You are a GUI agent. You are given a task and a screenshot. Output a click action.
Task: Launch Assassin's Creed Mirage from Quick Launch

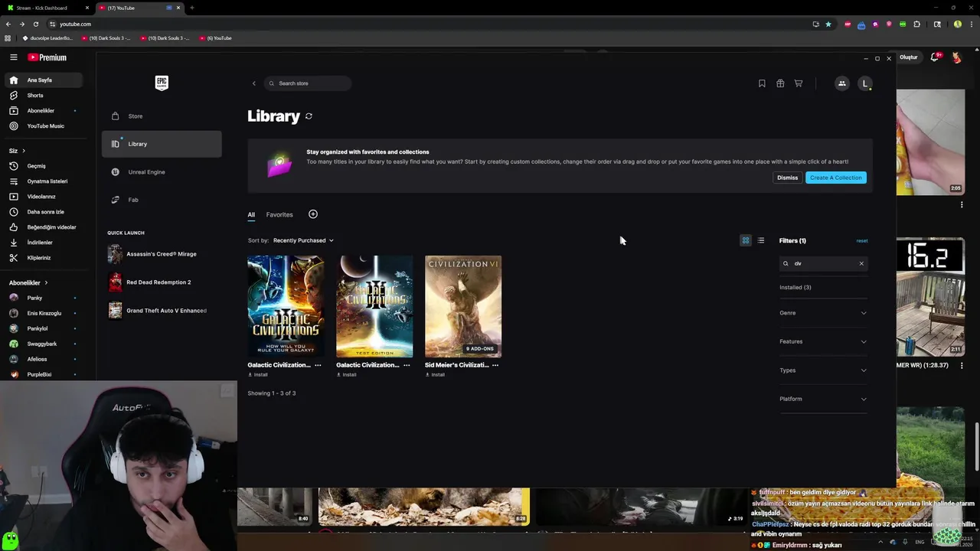click(x=162, y=254)
